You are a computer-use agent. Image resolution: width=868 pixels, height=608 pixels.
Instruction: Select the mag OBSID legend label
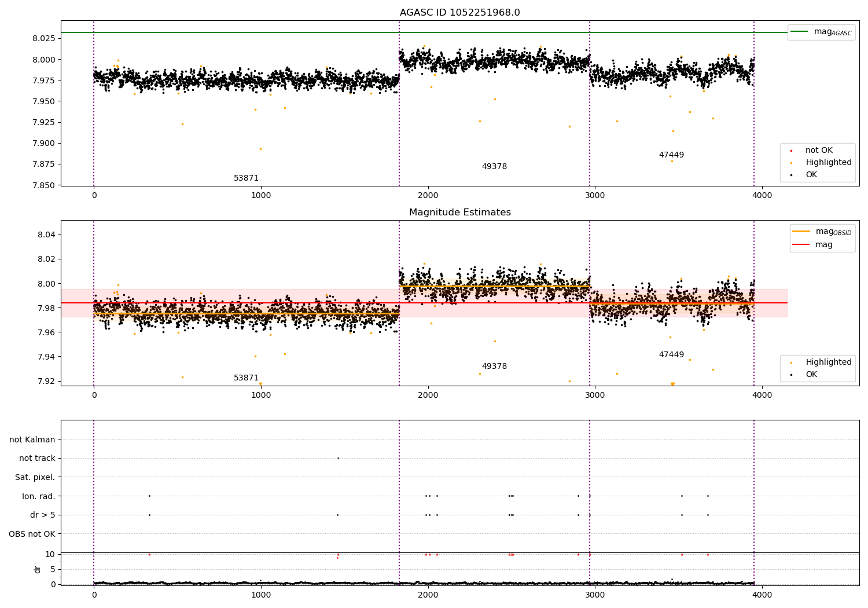pyautogui.click(x=833, y=232)
